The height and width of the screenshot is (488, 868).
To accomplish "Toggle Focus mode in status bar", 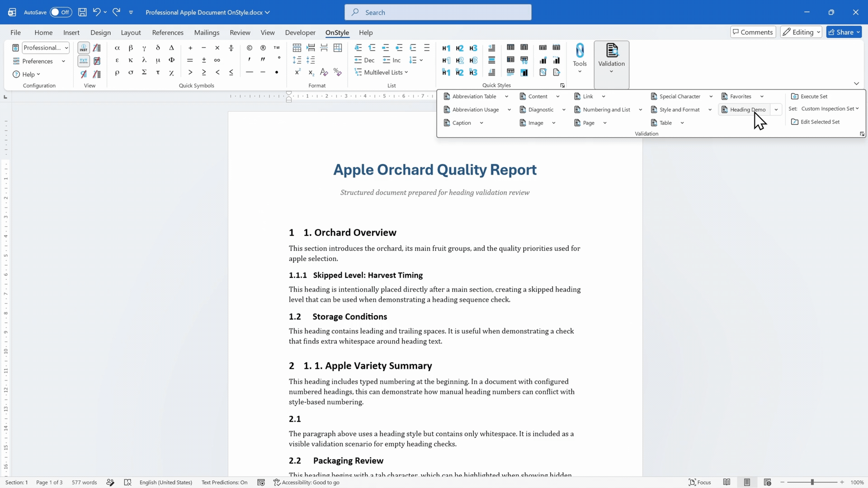I will (699, 482).
